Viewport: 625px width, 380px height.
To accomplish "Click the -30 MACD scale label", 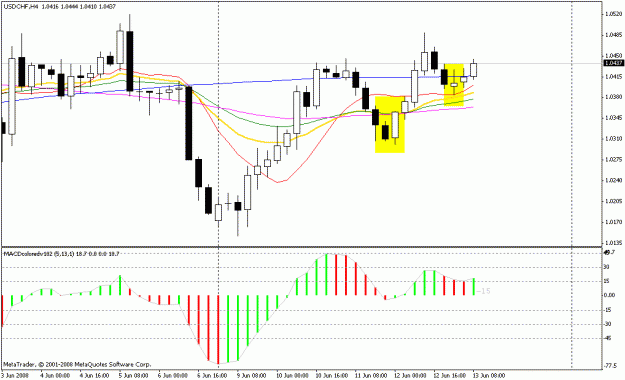I will coord(607,324).
